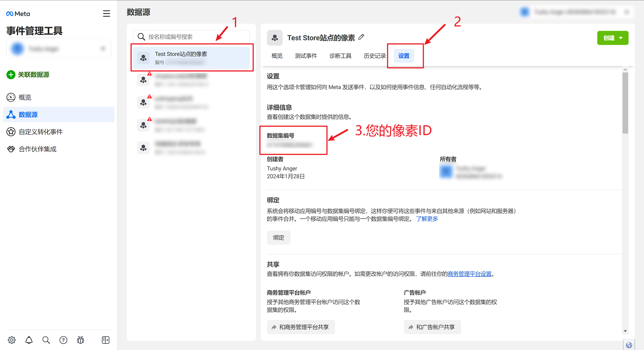
Task: Click the scrollbar down arrow
Action: (625, 331)
